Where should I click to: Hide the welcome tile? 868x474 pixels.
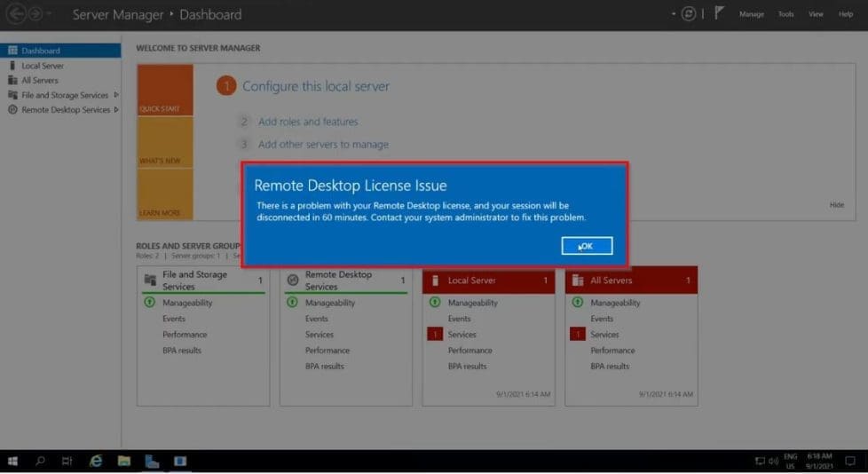point(836,205)
